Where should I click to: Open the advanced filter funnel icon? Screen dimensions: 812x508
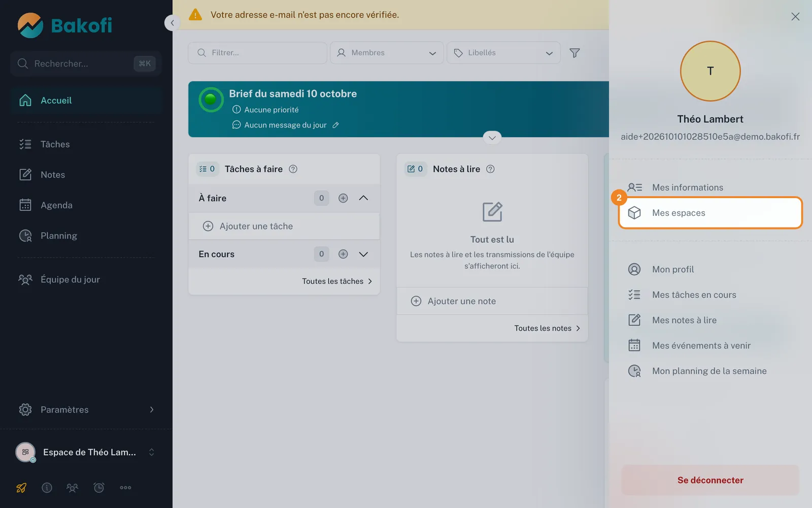pyautogui.click(x=574, y=53)
